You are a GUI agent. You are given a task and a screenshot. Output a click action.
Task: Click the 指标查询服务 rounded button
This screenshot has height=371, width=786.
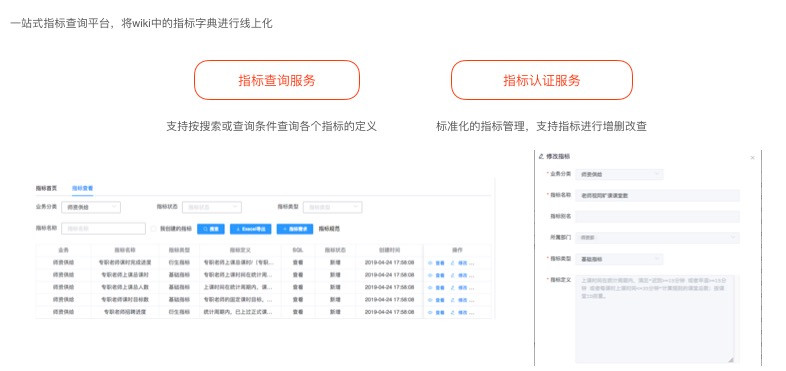click(277, 80)
